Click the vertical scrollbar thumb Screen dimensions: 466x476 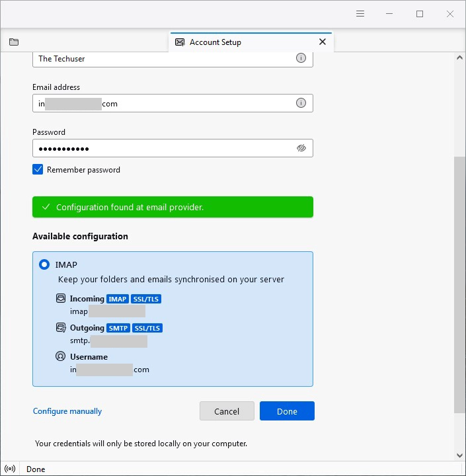tap(459, 284)
